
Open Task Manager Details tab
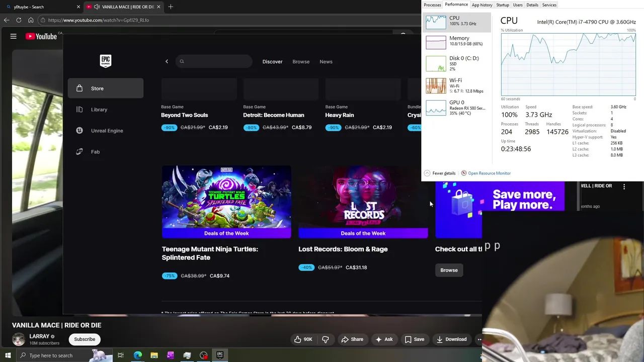pyautogui.click(x=532, y=5)
